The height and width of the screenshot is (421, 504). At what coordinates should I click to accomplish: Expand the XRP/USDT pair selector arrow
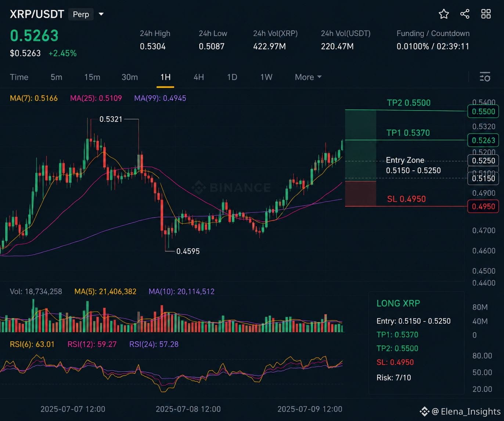(101, 14)
